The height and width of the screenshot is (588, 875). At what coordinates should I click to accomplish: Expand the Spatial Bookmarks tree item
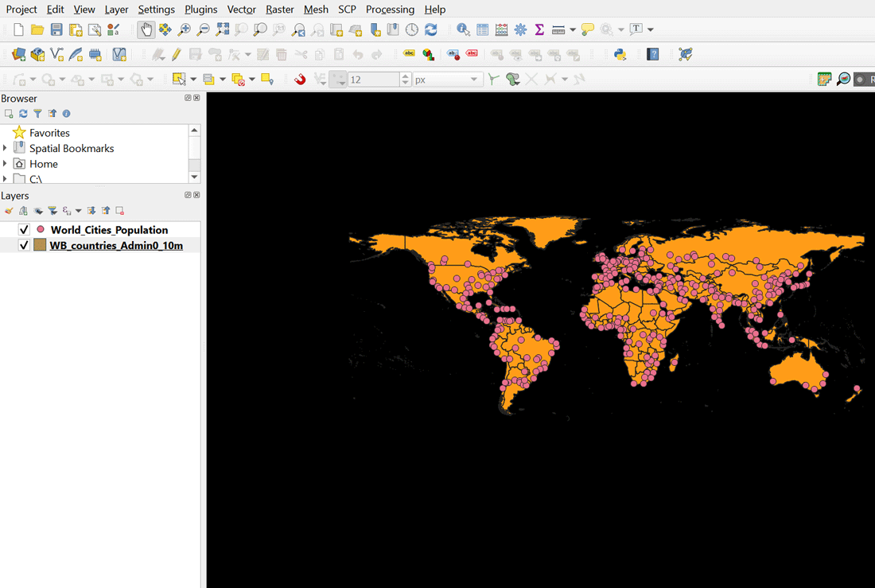[5, 148]
